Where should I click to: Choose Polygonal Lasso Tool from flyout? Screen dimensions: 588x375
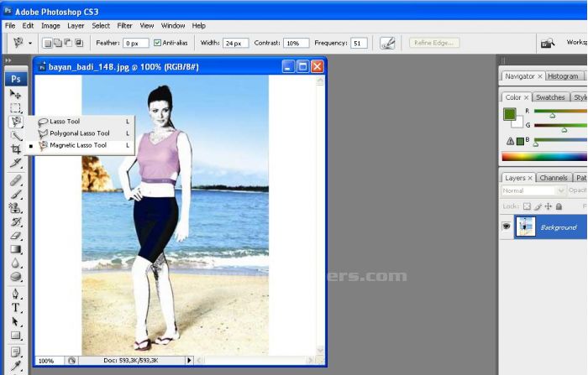pyautogui.click(x=80, y=133)
